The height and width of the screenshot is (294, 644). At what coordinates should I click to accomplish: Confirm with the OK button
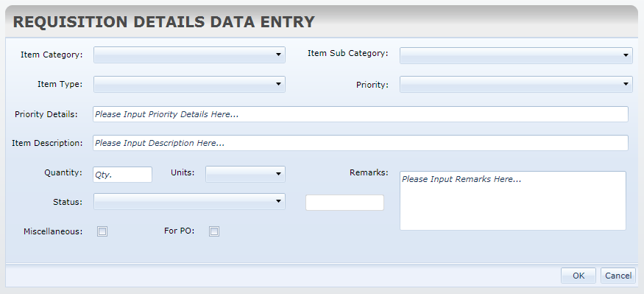[578, 276]
